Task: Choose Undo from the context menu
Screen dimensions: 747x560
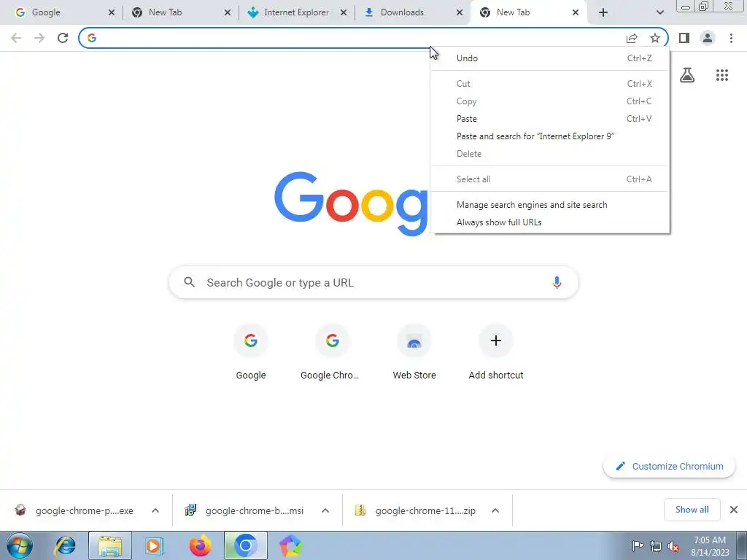Action: (550, 58)
